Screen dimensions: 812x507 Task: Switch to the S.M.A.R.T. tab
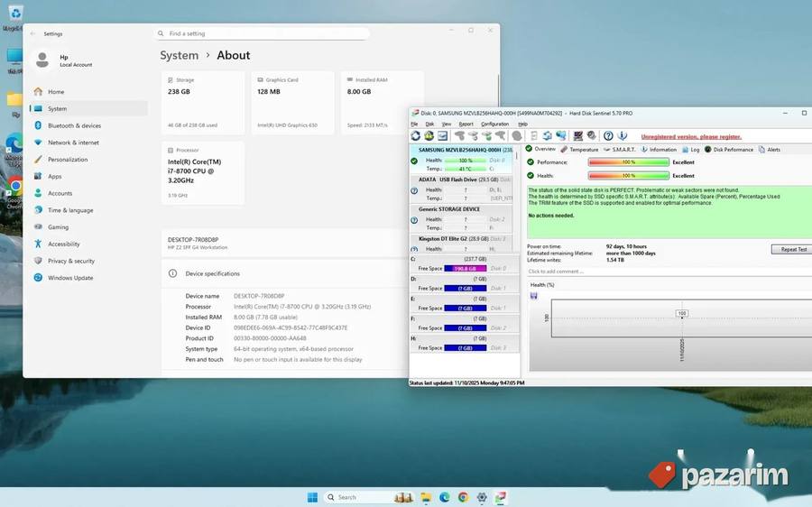pos(619,150)
